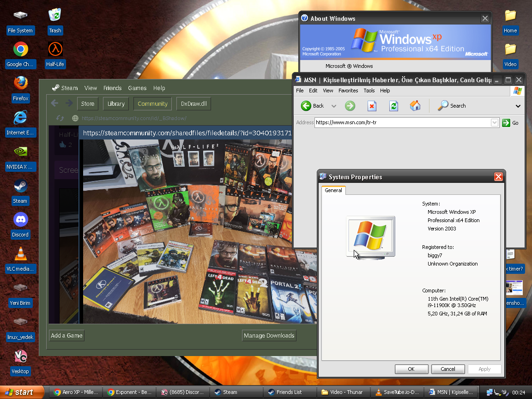Open the Start menu button
Screen dimensions: 532x399
[x=22, y=392]
